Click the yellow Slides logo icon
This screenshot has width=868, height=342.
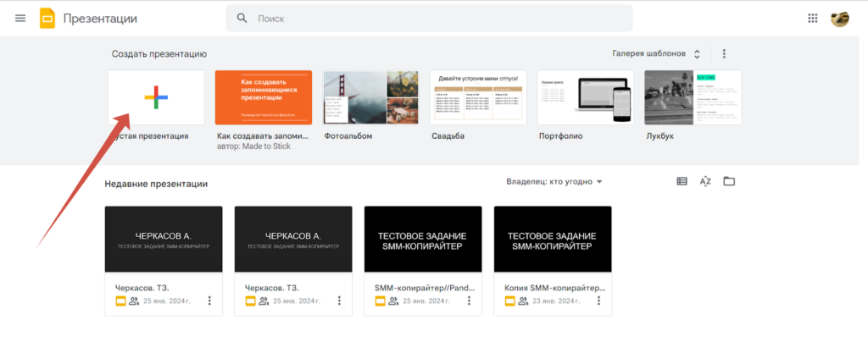[x=47, y=19]
